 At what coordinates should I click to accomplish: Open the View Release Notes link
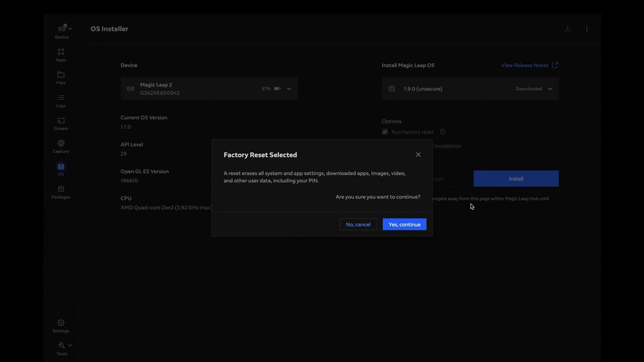[529, 65]
